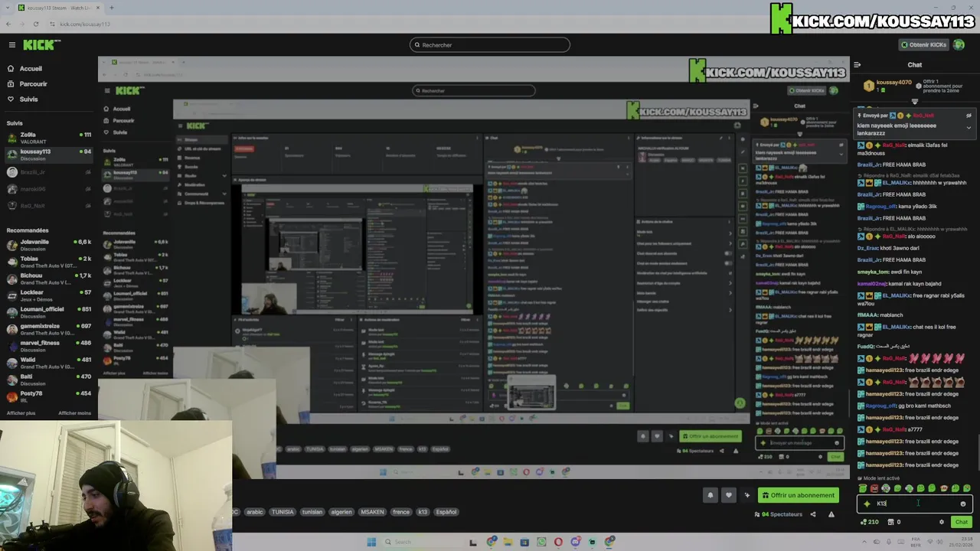
Task: Click the report warning triangle icon
Action: click(831, 514)
